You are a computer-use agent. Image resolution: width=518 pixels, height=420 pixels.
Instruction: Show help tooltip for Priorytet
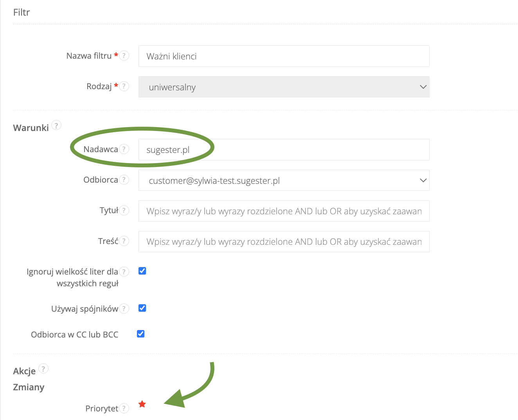[124, 408]
